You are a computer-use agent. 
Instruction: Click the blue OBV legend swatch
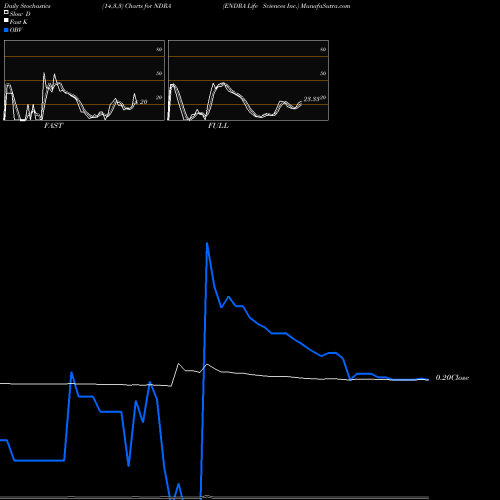6,30
